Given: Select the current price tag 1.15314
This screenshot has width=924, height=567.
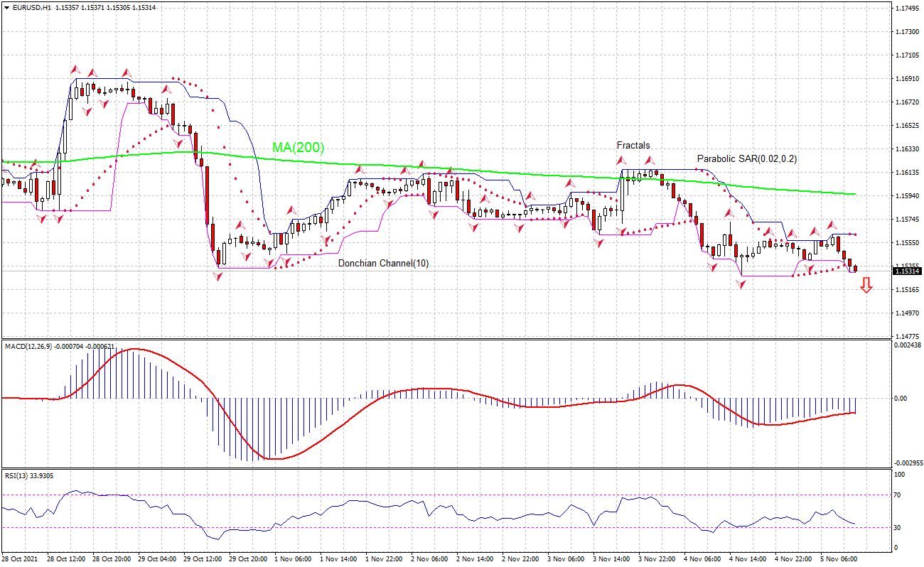Looking at the screenshot, I should [906, 271].
